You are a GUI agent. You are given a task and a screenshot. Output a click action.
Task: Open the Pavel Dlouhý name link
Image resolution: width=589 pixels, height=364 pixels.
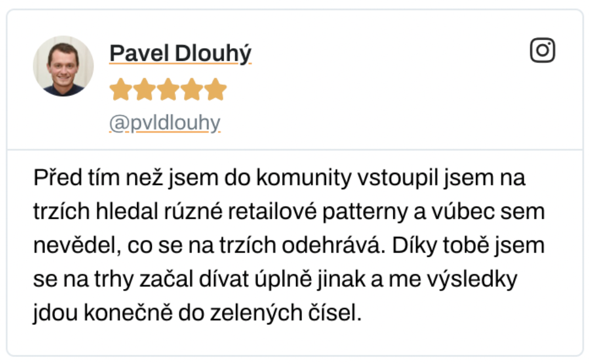(180, 53)
